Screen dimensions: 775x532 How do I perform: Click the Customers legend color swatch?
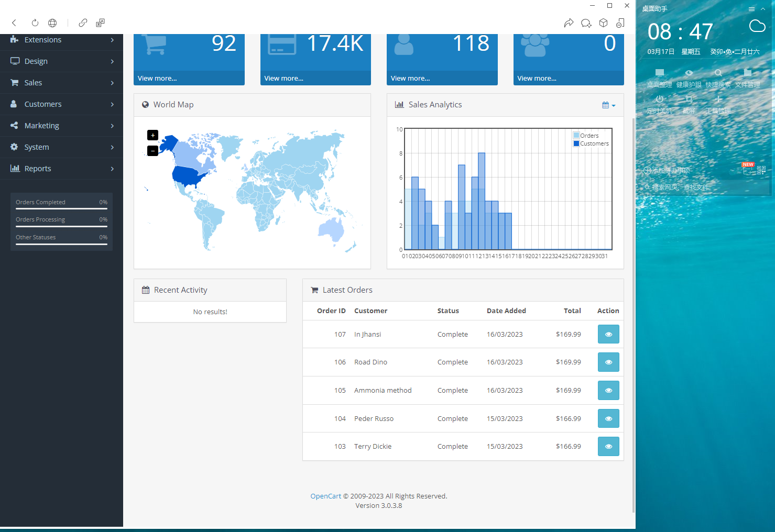[x=576, y=143]
